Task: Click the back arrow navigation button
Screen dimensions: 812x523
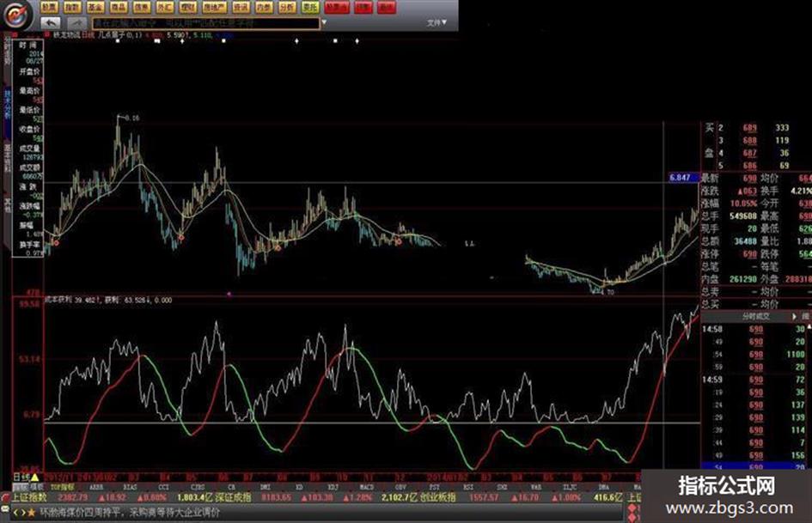Action: point(50,23)
